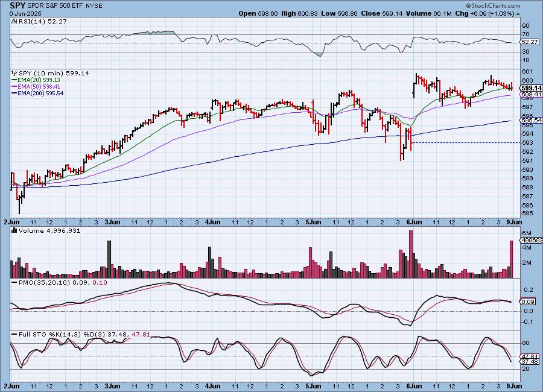The height and width of the screenshot is (392, 543).
Task: Click the 'SPY (10 min) 599.14' legend
Action: pyautogui.click(x=54, y=73)
